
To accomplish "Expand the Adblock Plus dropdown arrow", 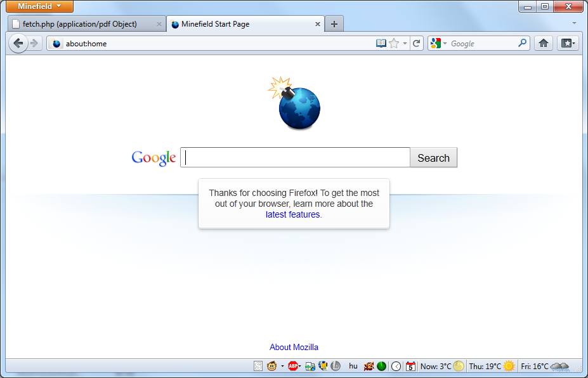I will click(x=299, y=367).
